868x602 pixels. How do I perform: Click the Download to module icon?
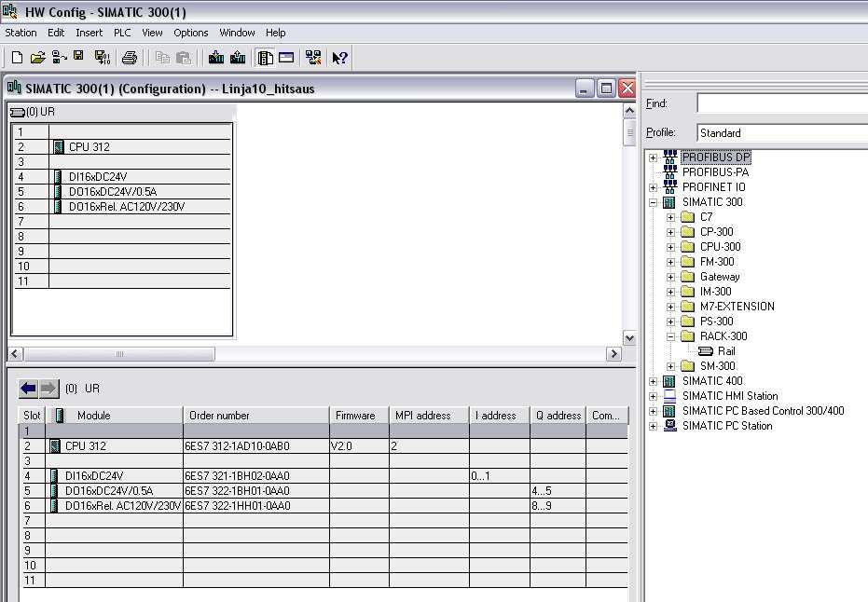(x=216, y=58)
